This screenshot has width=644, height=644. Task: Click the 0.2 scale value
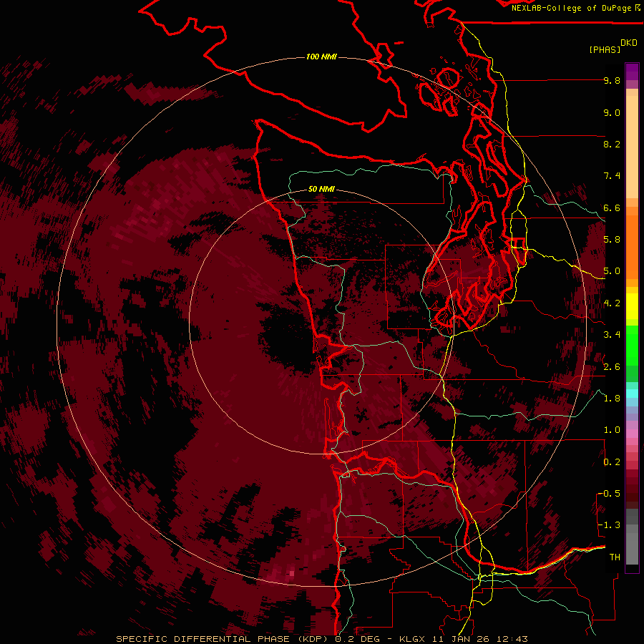(x=612, y=462)
